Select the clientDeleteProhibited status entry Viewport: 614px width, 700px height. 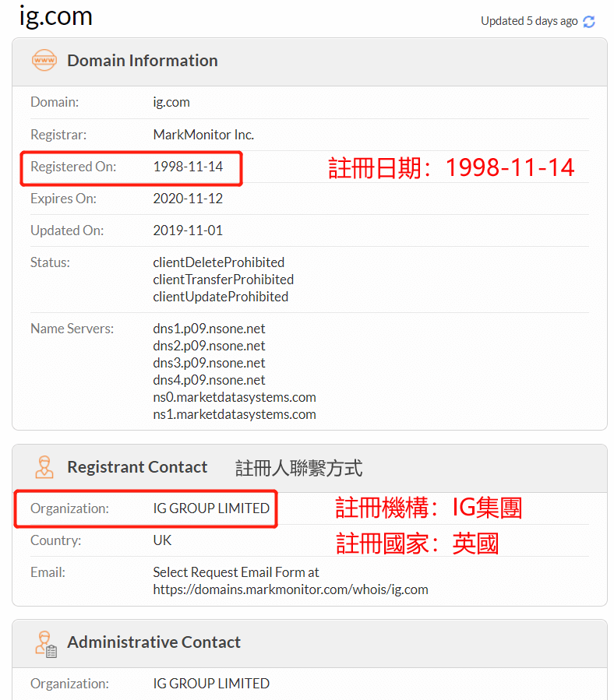(x=218, y=262)
